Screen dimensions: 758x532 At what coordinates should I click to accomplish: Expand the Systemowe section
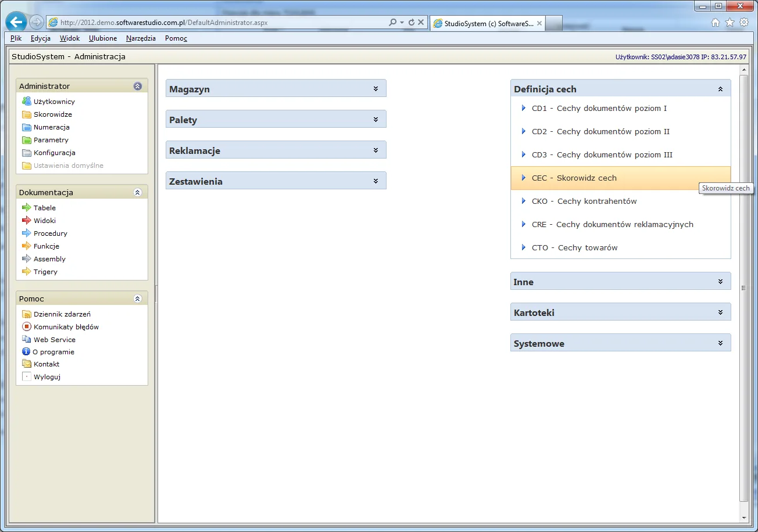pos(720,343)
